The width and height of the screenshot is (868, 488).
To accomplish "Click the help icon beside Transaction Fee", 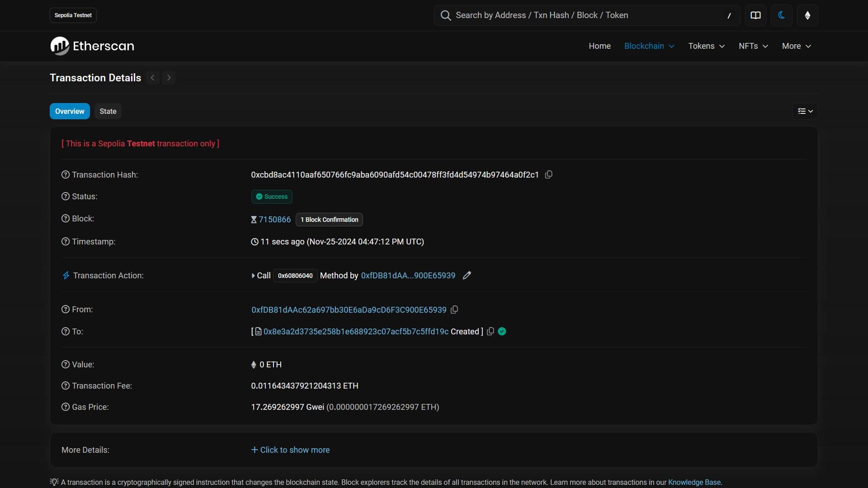I will pyautogui.click(x=66, y=385).
